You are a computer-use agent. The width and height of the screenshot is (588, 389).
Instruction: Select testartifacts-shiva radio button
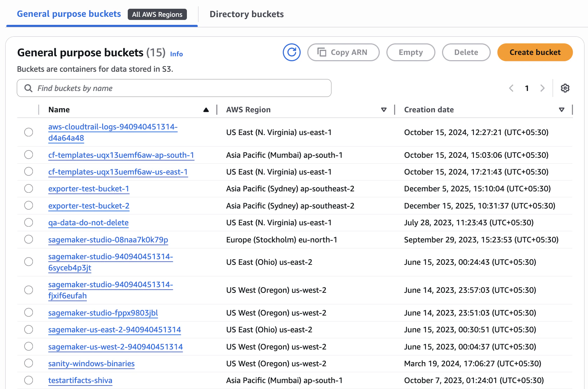(x=29, y=380)
